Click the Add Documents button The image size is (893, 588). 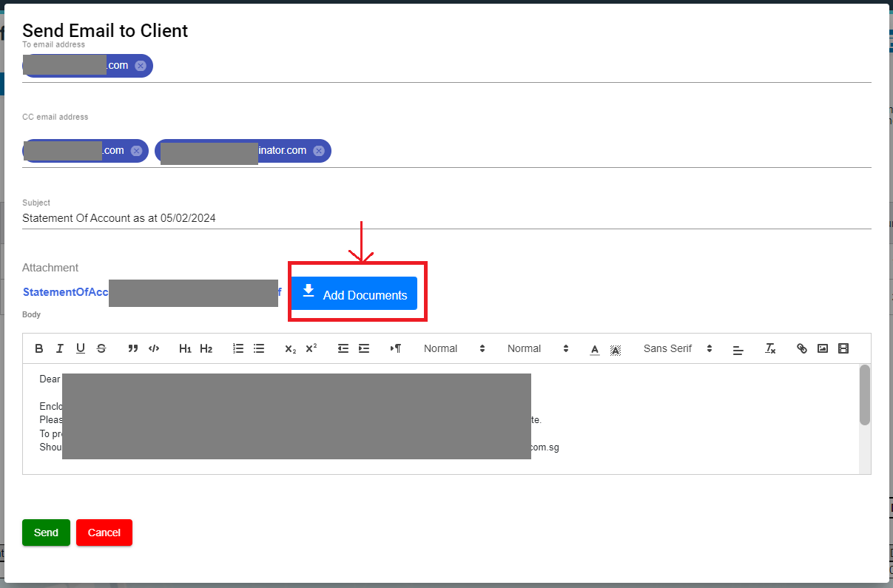coord(354,294)
